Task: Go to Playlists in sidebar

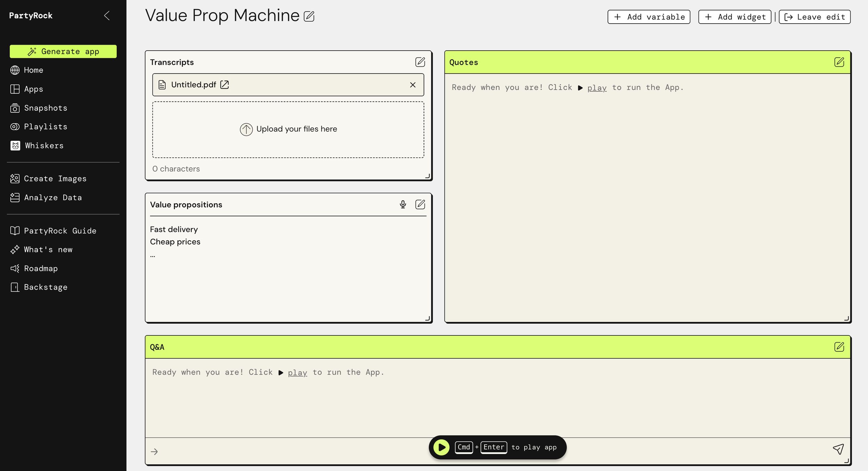Action: click(45, 127)
